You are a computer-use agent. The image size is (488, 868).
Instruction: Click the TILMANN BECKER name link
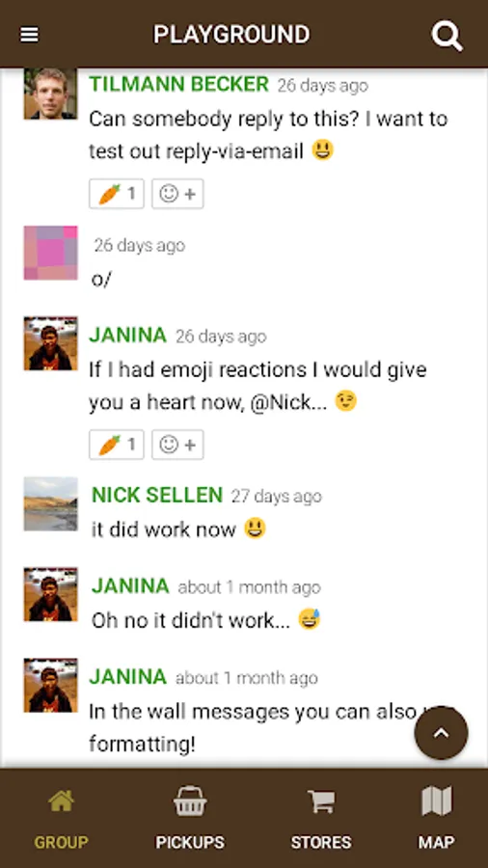click(178, 84)
